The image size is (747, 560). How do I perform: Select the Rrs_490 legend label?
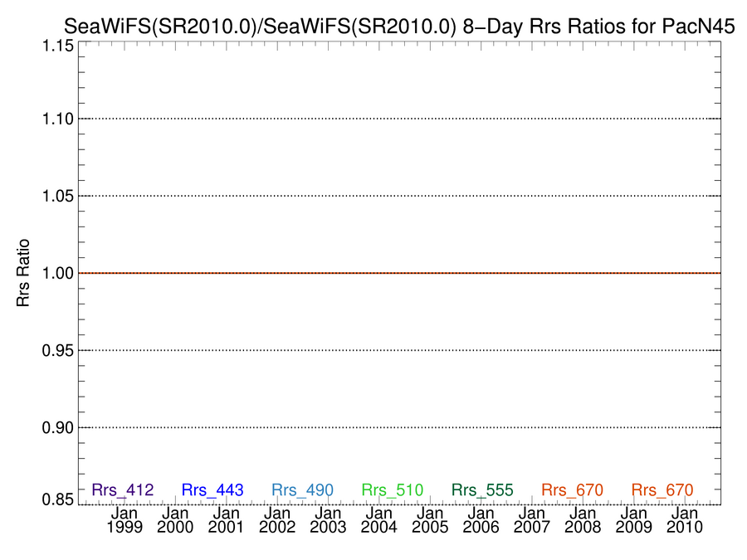point(302,489)
